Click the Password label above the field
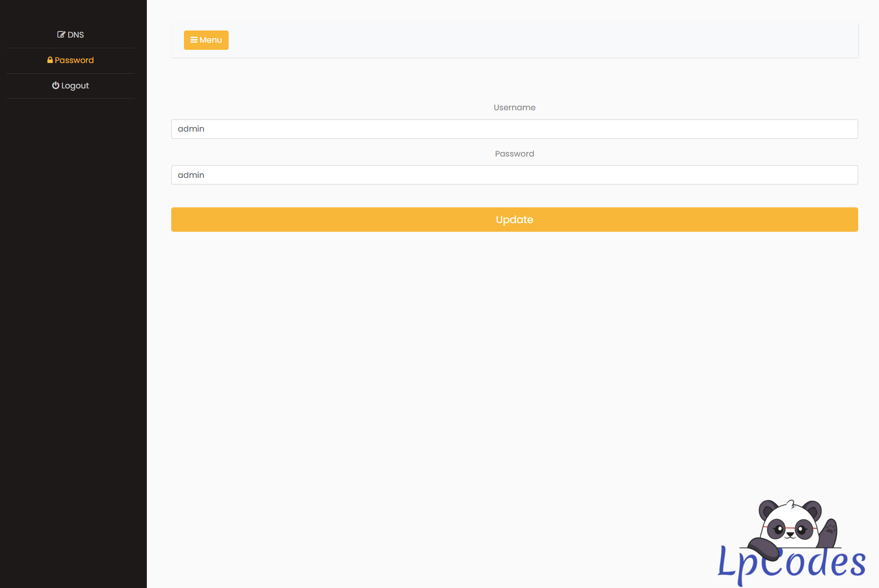Screen dimensions: 879x588 514,153
